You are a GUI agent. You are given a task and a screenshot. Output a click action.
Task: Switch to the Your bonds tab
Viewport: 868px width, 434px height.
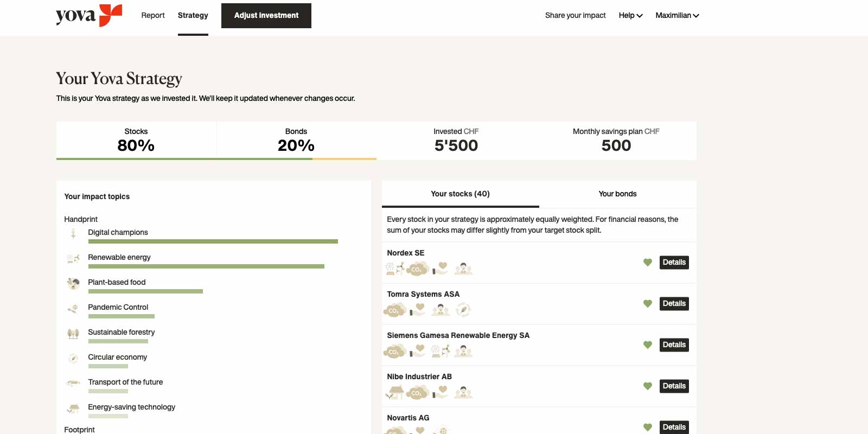point(617,194)
